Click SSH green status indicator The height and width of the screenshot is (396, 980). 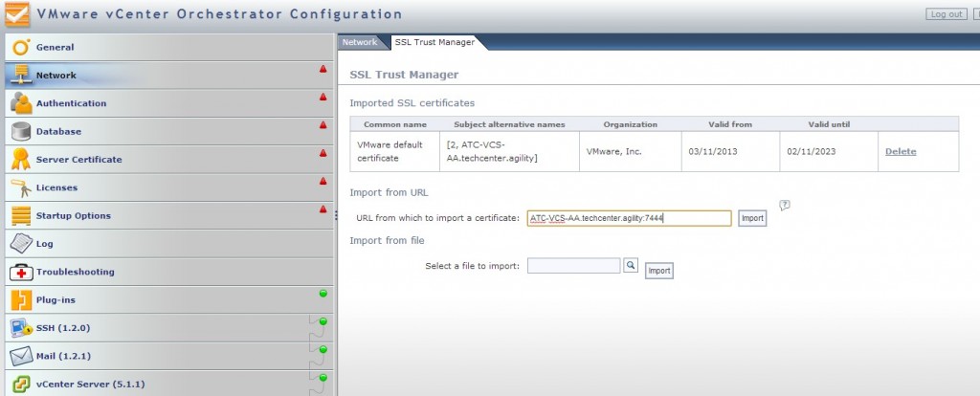[323, 321]
